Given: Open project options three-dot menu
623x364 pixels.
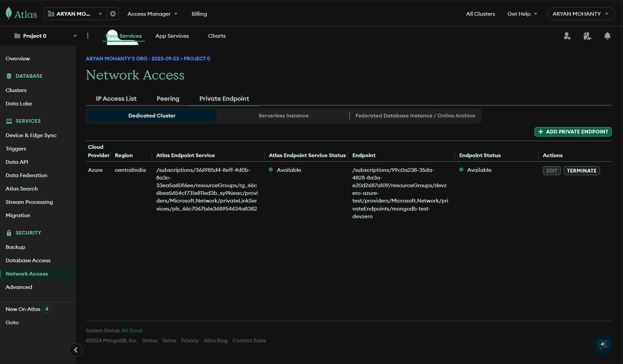Looking at the screenshot, I should (x=88, y=36).
